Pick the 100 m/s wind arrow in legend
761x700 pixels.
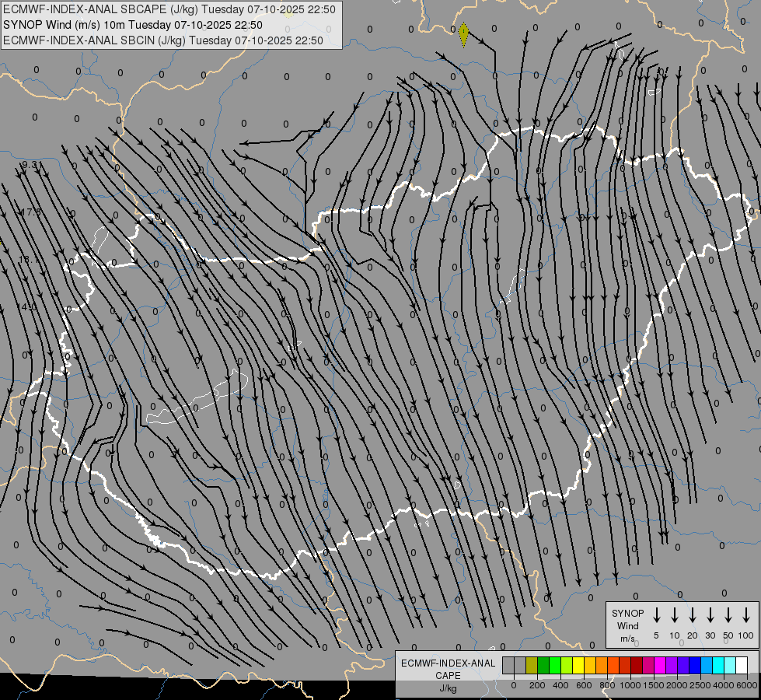(x=746, y=615)
